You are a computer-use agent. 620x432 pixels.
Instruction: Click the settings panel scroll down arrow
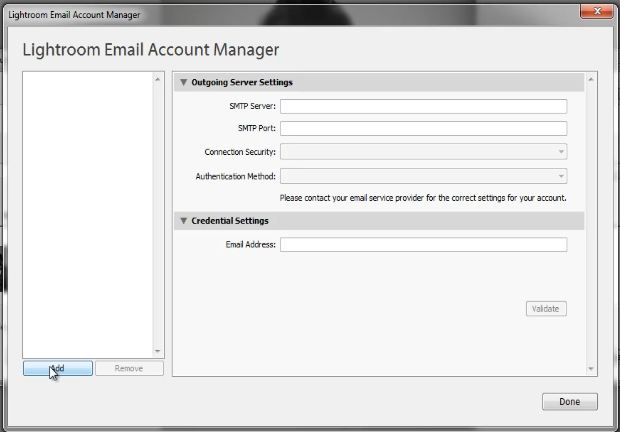coord(591,369)
